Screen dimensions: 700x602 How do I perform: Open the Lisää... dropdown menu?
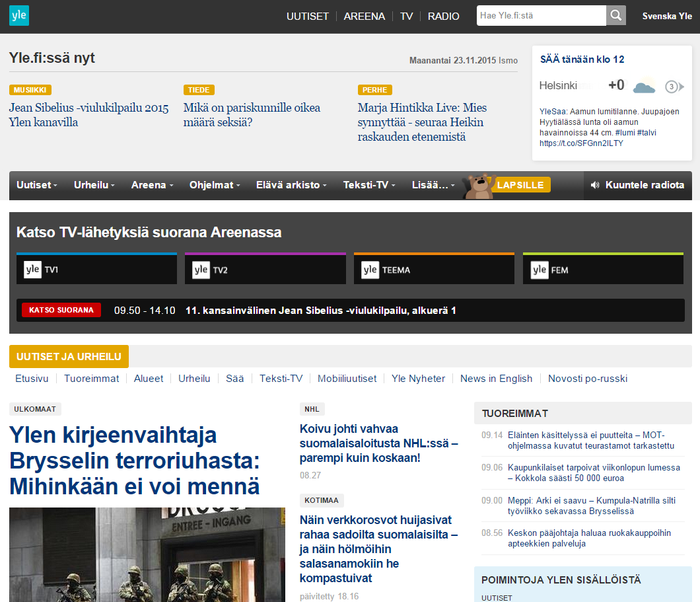tap(433, 185)
